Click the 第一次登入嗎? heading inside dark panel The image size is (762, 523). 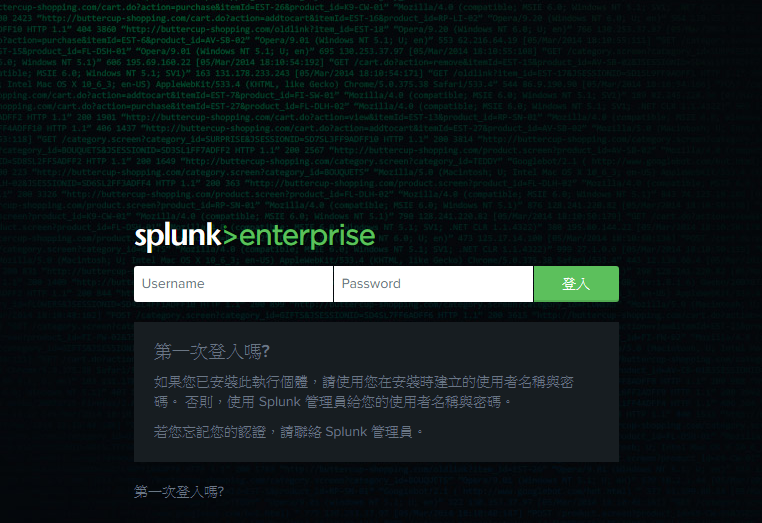pyautogui.click(x=211, y=351)
